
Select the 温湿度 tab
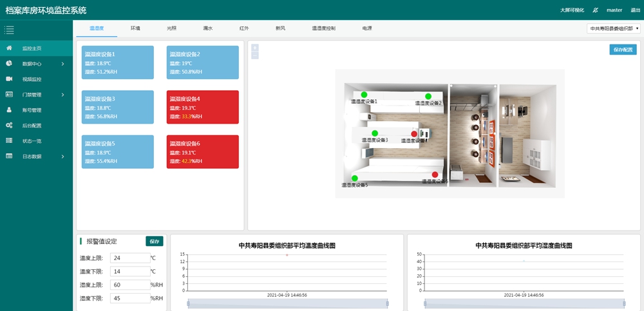point(97,28)
